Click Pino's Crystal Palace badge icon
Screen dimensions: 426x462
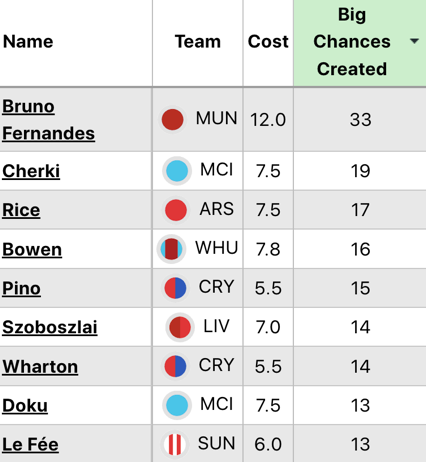(175, 288)
